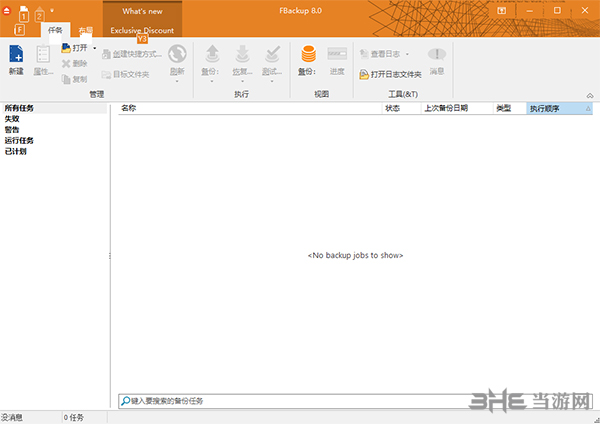Expand the 备份 dropdown arrow in 执行 group

pyautogui.click(x=212, y=81)
